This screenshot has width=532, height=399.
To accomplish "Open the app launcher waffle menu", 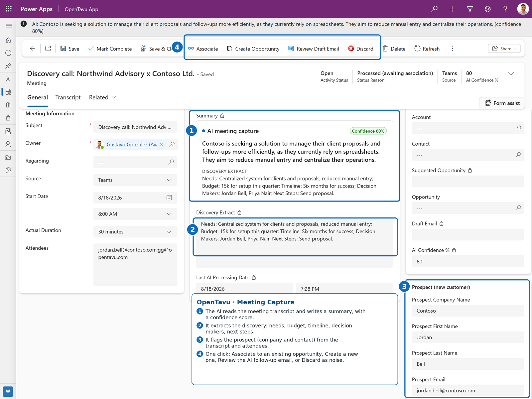I will pos(9,9).
